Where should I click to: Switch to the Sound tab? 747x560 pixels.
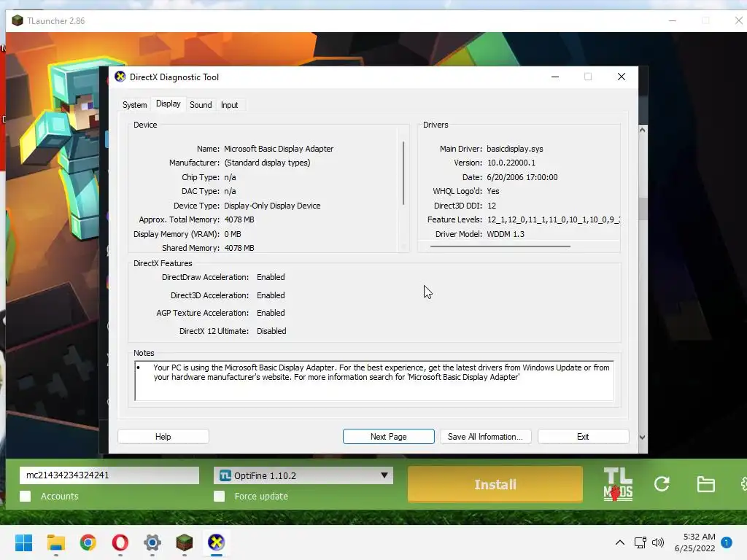point(201,105)
